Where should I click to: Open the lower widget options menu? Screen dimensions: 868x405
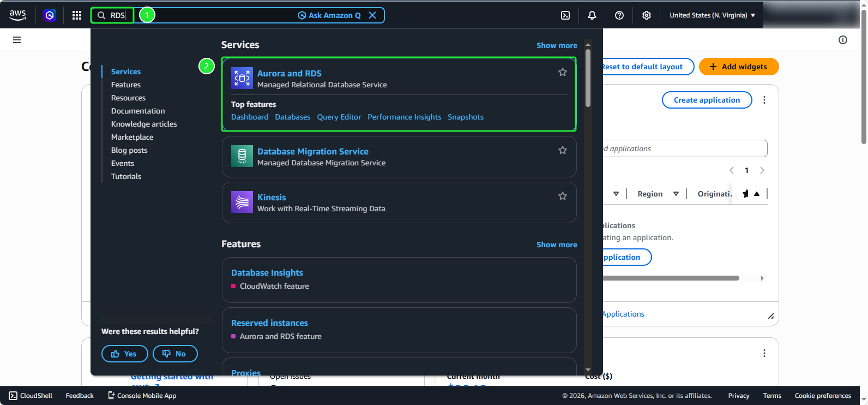coord(764,353)
